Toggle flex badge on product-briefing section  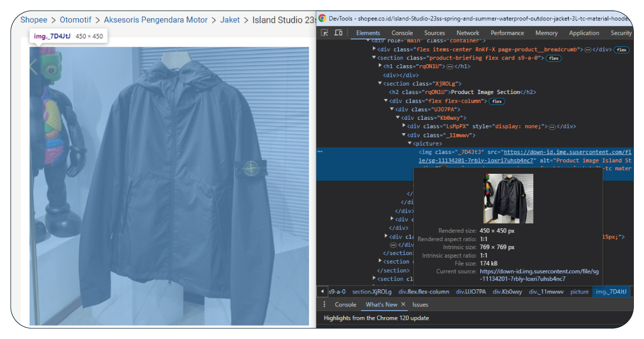click(x=553, y=58)
